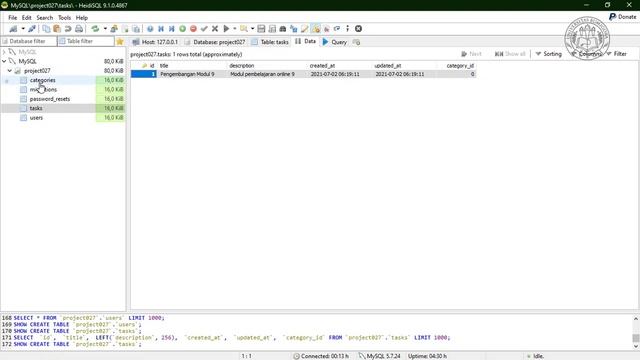Click the binoculars find text icon

tap(282, 29)
